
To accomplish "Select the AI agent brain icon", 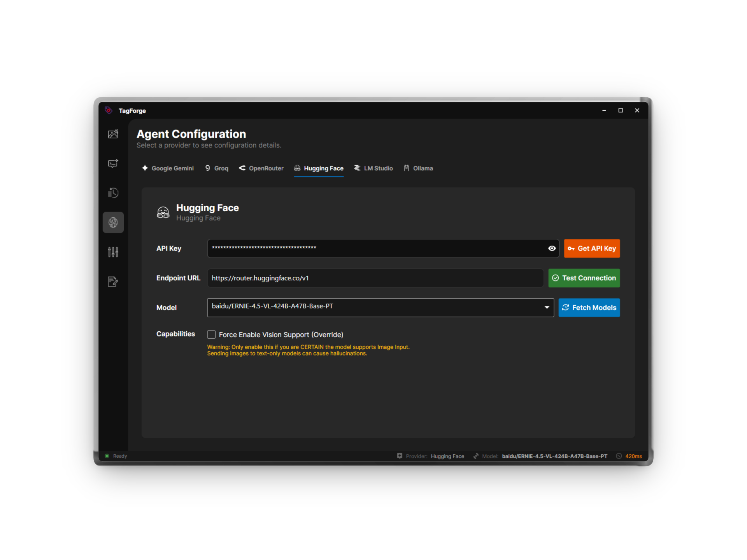I will pos(113,222).
